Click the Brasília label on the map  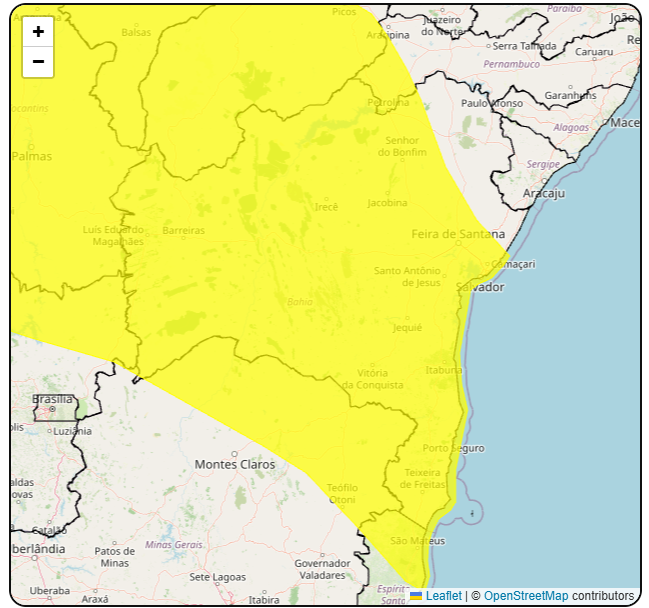point(52,399)
